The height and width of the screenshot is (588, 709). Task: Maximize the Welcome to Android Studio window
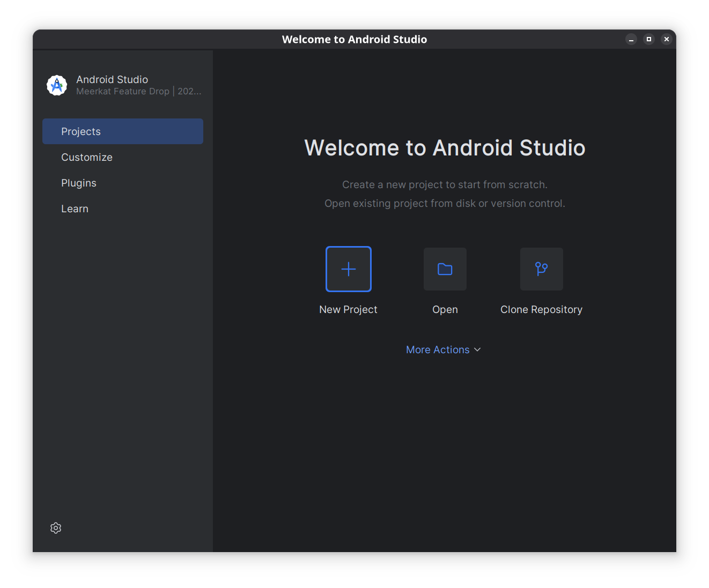pyautogui.click(x=649, y=39)
